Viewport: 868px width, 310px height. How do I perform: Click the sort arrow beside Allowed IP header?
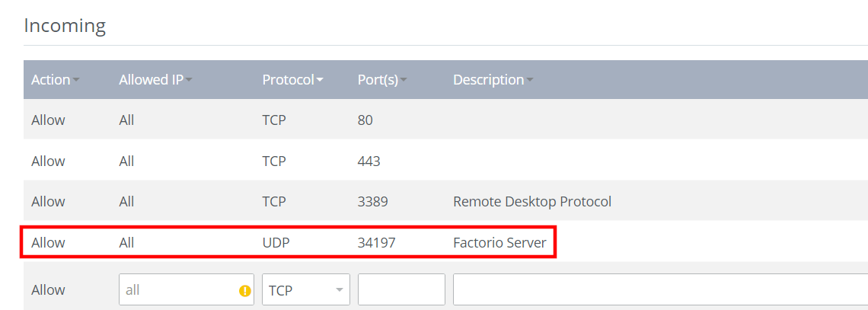pos(189,81)
